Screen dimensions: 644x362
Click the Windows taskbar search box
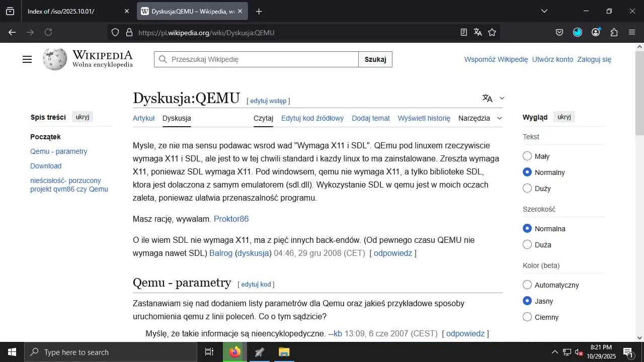(111, 352)
